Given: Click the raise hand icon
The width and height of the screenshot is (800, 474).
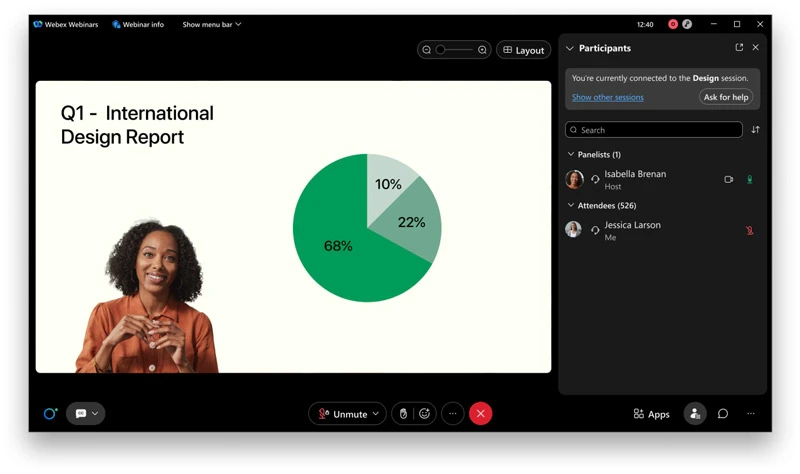Looking at the screenshot, I should point(403,414).
